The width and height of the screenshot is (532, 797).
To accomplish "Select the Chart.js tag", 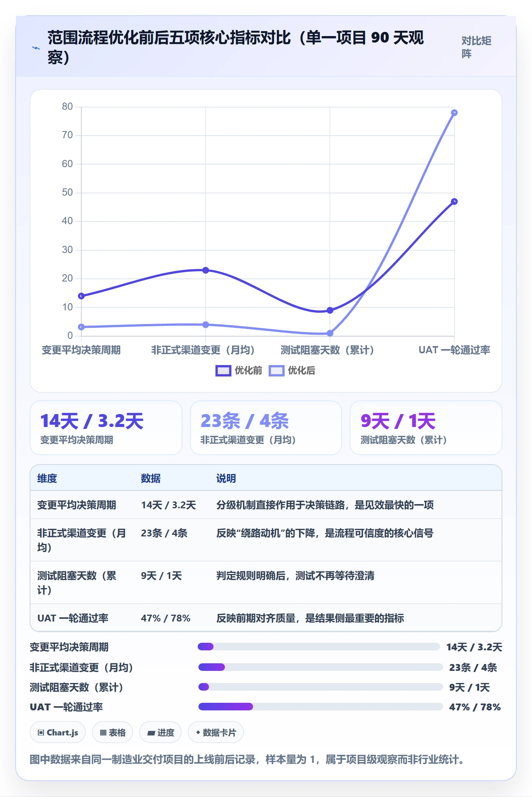I will [58, 732].
